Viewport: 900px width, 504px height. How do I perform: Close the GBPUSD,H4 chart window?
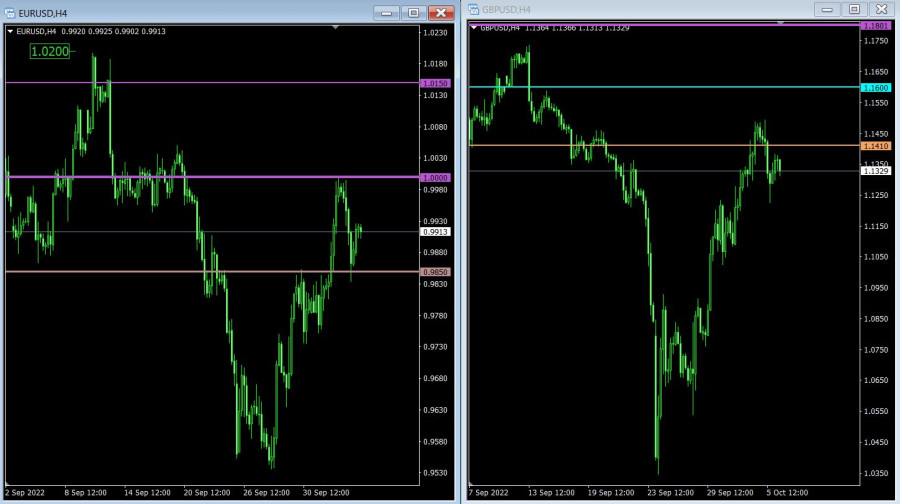click(881, 9)
